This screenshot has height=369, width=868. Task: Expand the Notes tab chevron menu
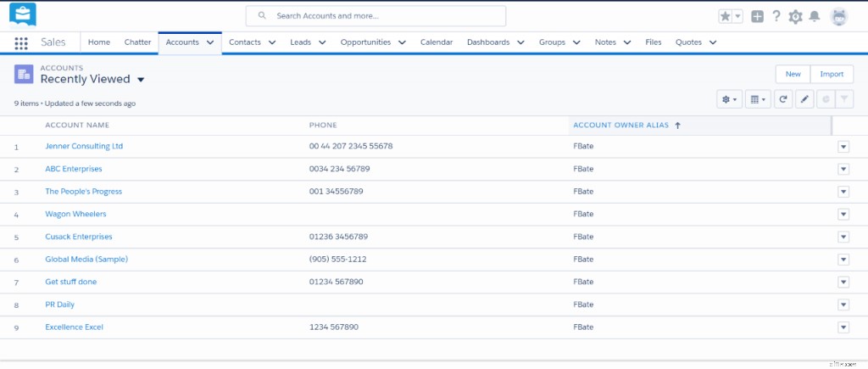point(627,42)
